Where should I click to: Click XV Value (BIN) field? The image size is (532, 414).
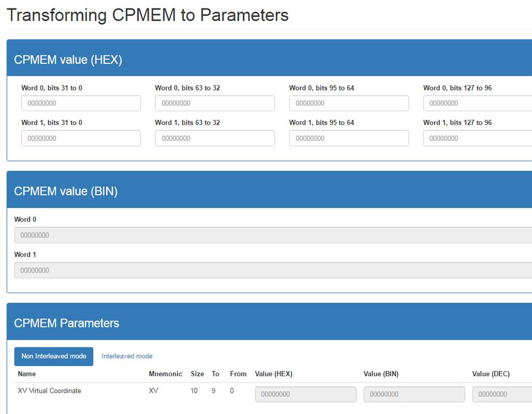(x=414, y=394)
